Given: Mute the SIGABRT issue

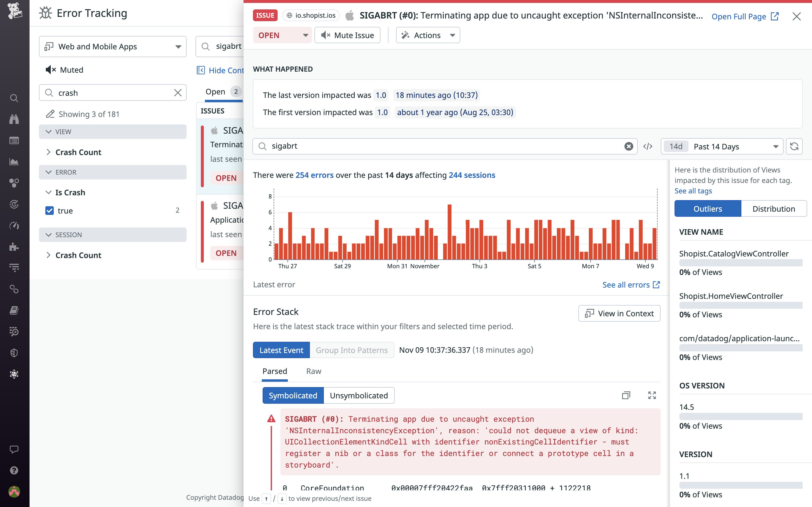Looking at the screenshot, I should [347, 35].
